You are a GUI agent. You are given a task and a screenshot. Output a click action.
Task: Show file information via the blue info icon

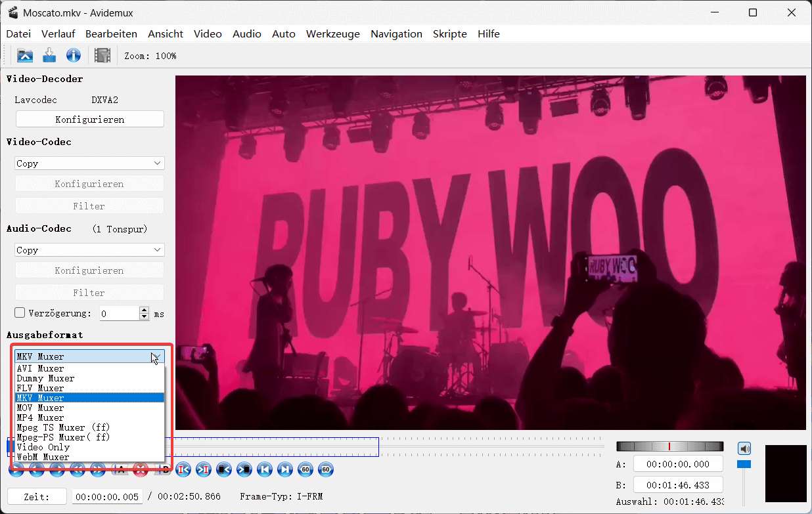[x=74, y=56]
